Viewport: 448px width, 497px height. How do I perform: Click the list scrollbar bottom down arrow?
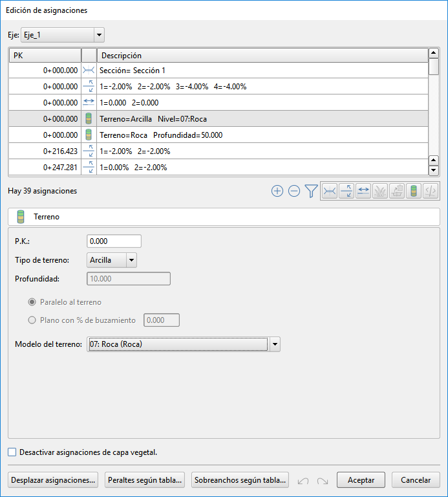click(433, 171)
